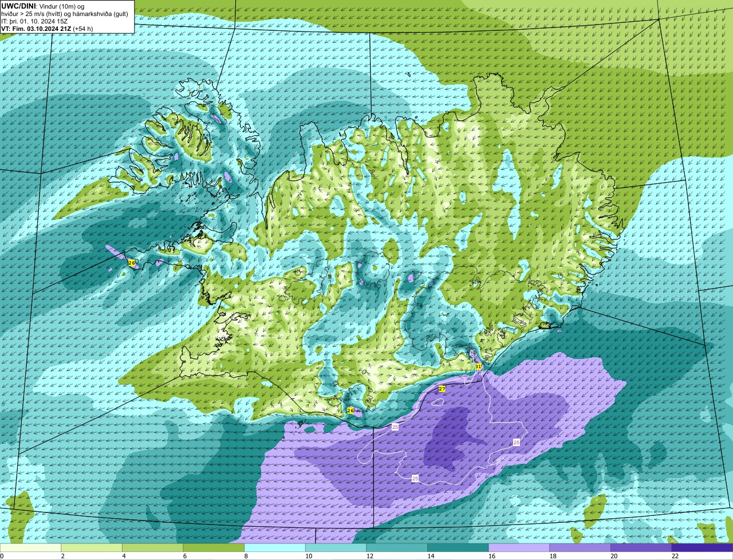This screenshot has height=560, width=733.
Task: Pick the darkest purple legend swatch above 22
Action: click(702, 548)
